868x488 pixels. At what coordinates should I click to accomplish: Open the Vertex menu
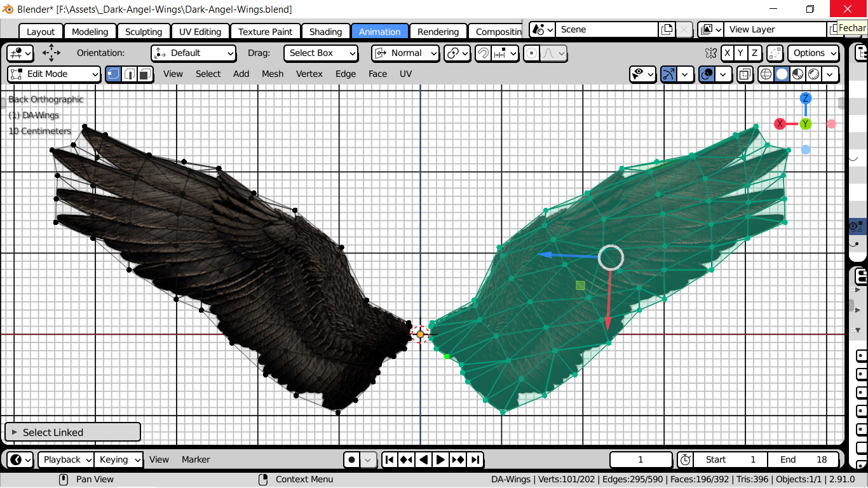[x=309, y=74]
